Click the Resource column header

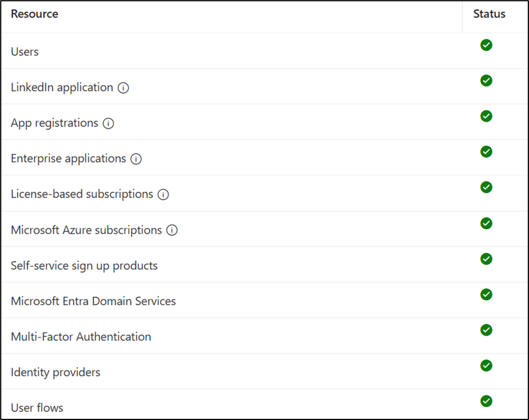coord(35,14)
